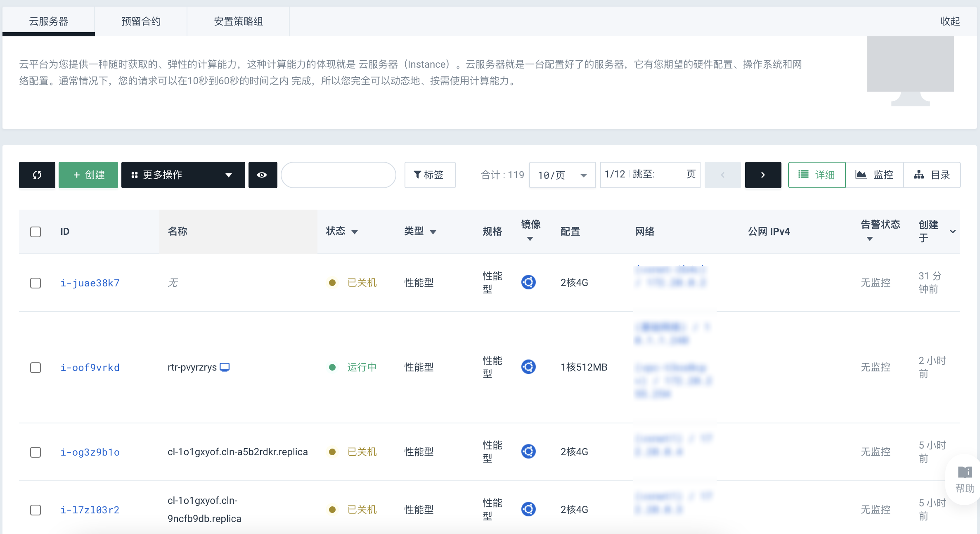Click the eye column-visibility button
Screen dimensions: 980x534
262,175
